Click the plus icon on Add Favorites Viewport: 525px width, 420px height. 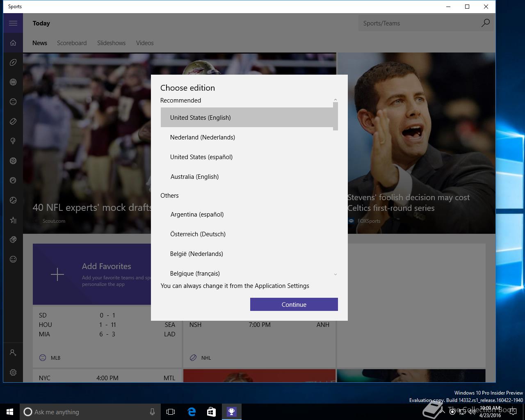click(57, 274)
